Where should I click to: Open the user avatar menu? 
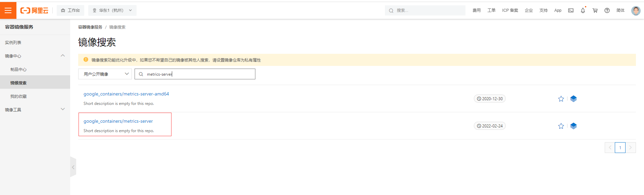636,10
